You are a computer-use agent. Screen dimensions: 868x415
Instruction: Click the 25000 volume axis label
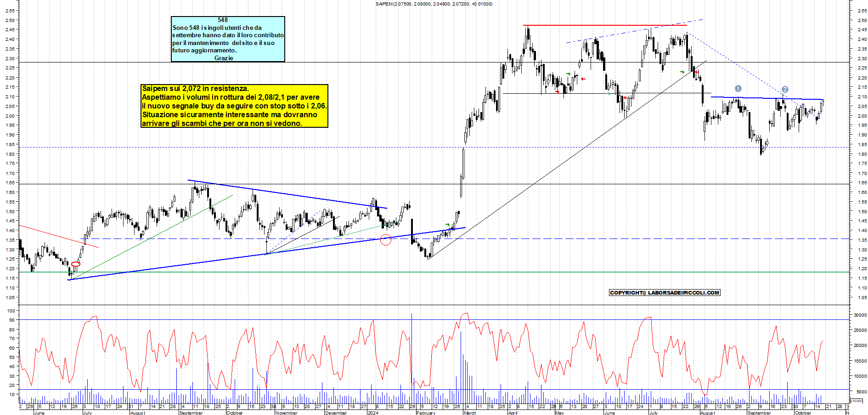click(x=860, y=330)
